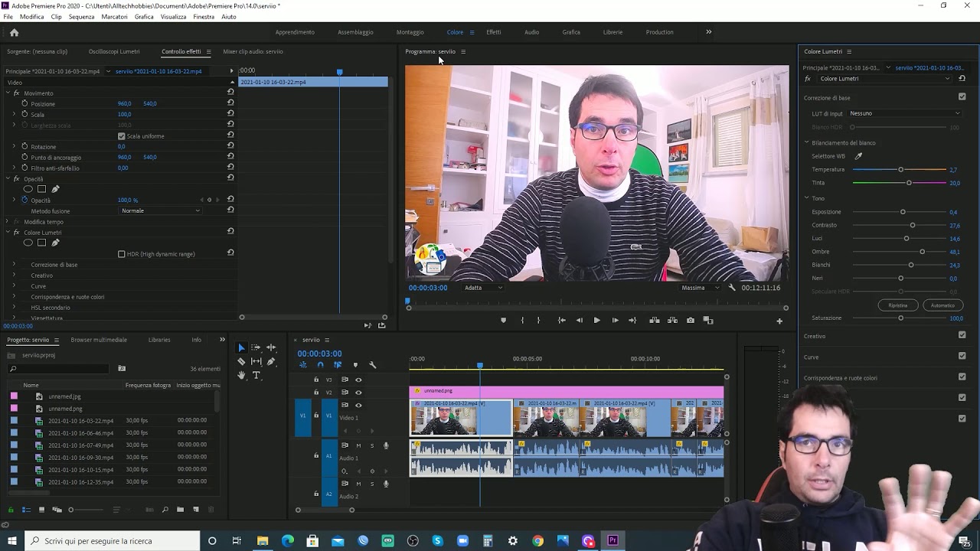This screenshot has height=551, width=980.
Task: Show more workspaces with double chevron
Action: click(x=708, y=32)
